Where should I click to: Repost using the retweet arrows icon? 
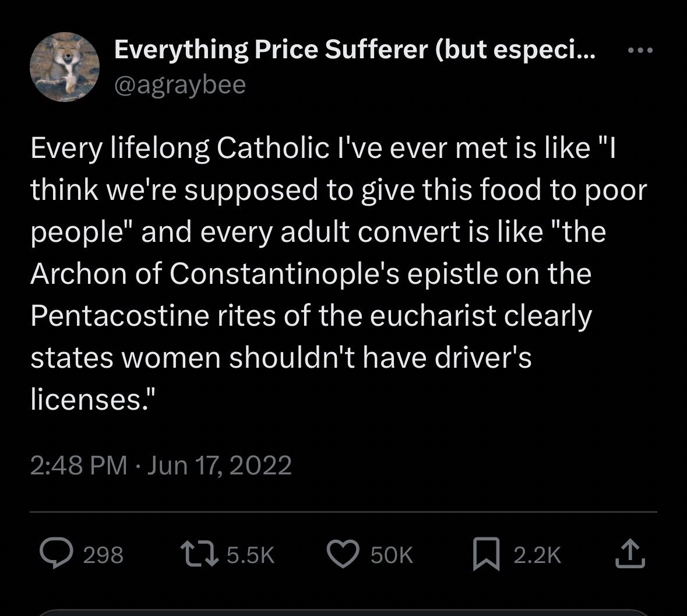(x=195, y=554)
